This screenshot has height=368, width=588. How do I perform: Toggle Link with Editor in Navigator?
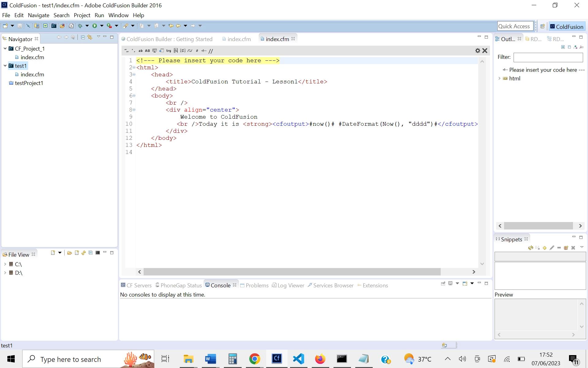click(90, 37)
